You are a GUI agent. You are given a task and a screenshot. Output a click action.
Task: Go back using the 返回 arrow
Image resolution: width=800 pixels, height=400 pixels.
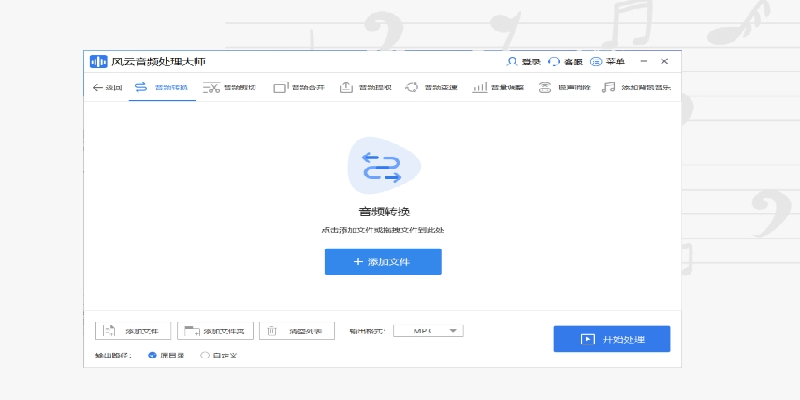107,88
